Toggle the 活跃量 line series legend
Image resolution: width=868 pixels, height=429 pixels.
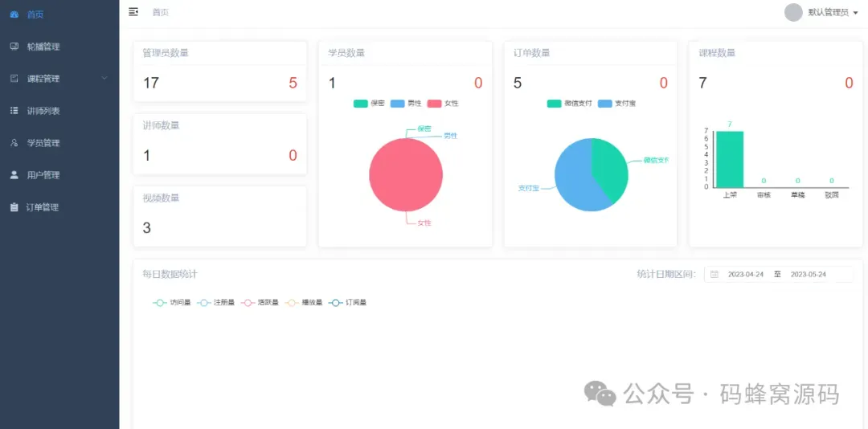[x=260, y=303]
